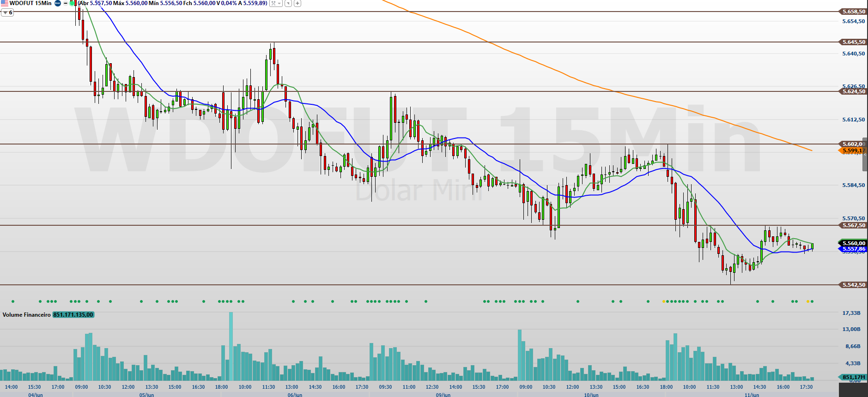This screenshot has width=868, height=397.
Task: Click the black last price tag 5.560,00
Action: tap(853, 243)
